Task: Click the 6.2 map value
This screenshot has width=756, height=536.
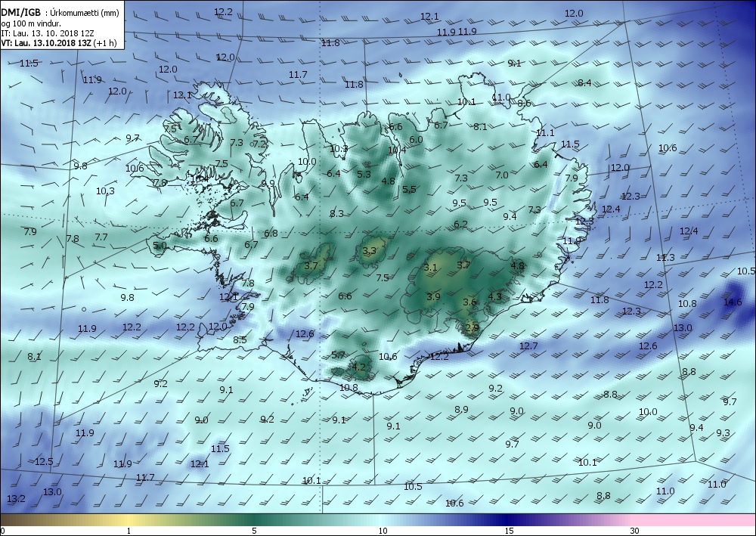Action: click(x=461, y=224)
